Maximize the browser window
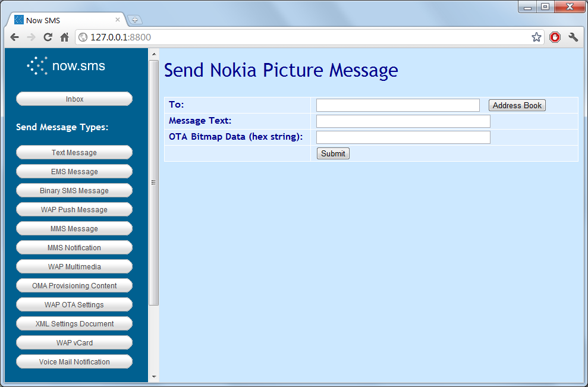This screenshot has width=588, height=387. coord(545,7)
